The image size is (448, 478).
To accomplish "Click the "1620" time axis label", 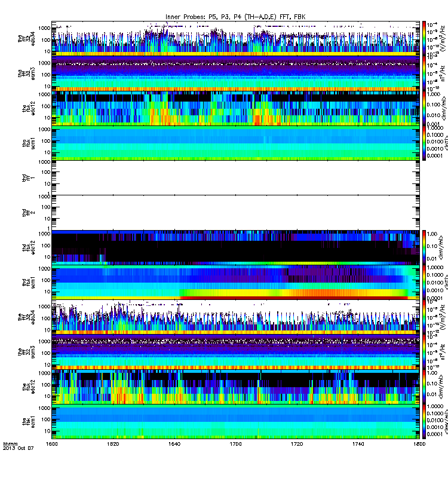I will (113, 444).
